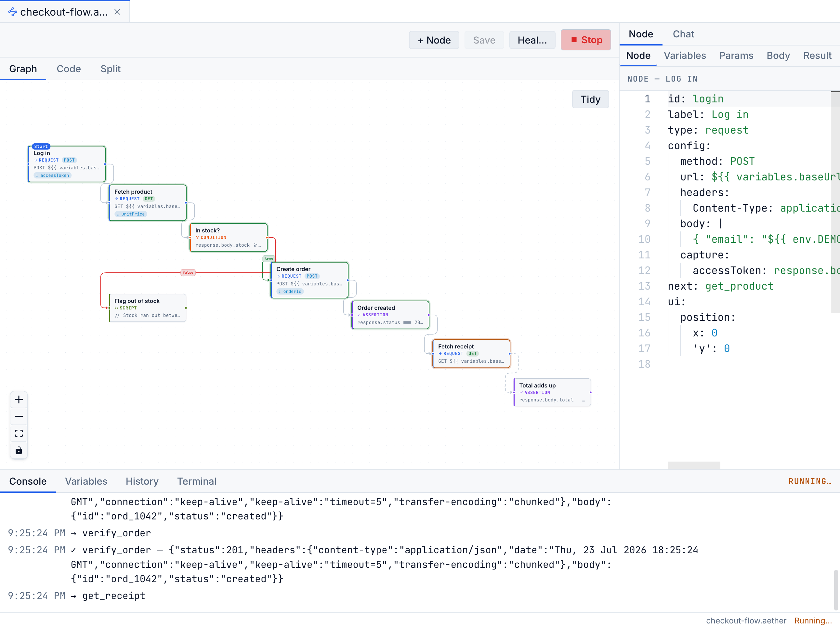Open the Terminal tab
Screen dimensions: 840x628
(x=197, y=481)
